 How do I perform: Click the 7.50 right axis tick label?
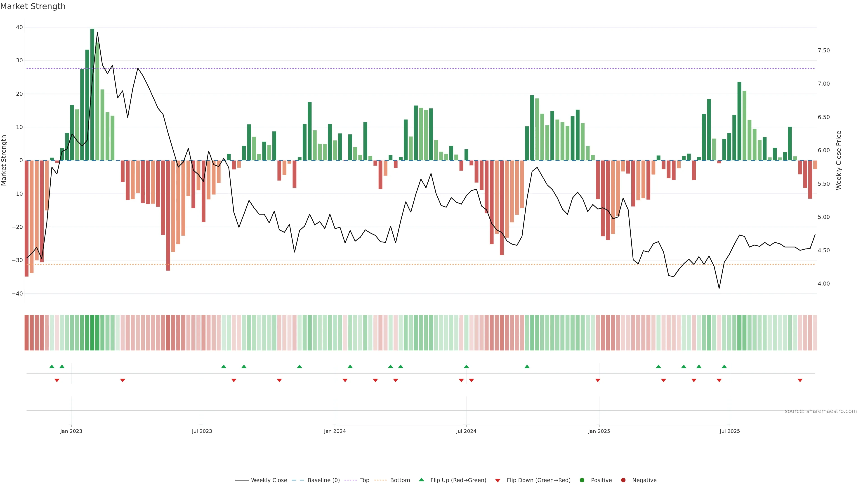click(x=823, y=51)
